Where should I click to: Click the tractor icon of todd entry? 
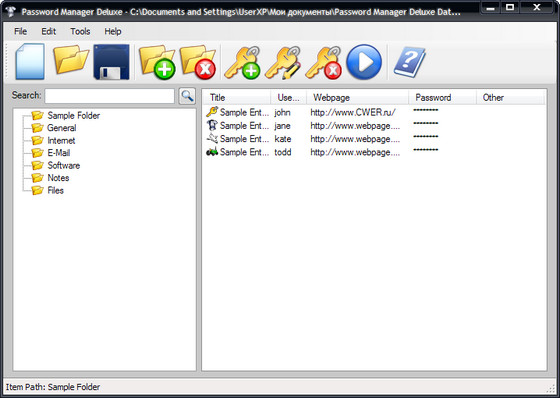[x=212, y=151]
